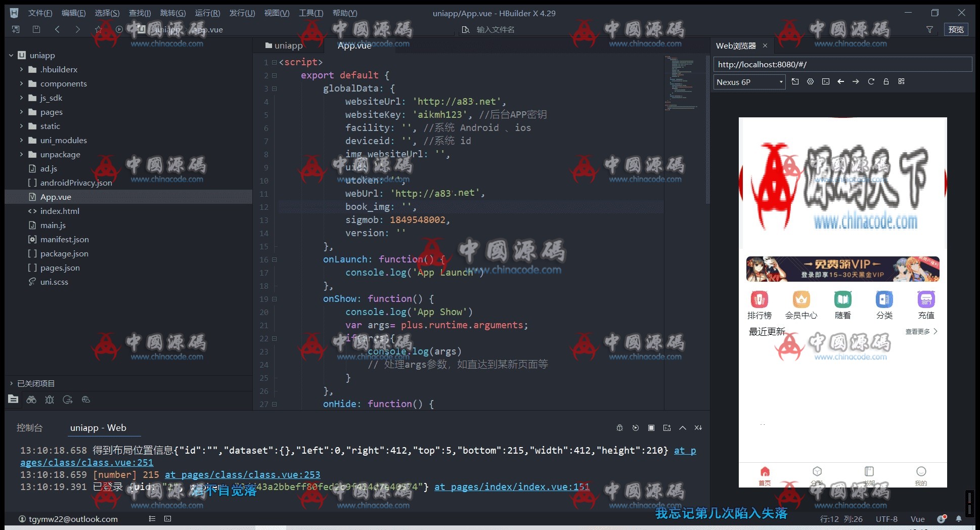The height and width of the screenshot is (530, 980).
Task: Open the 运行(R) menu
Action: (207, 13)
